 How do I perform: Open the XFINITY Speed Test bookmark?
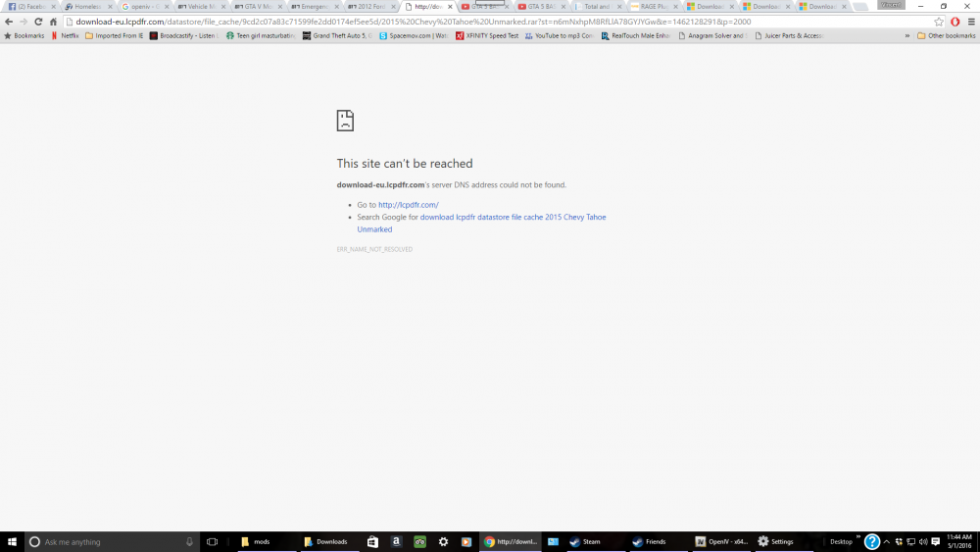(487, 35)
